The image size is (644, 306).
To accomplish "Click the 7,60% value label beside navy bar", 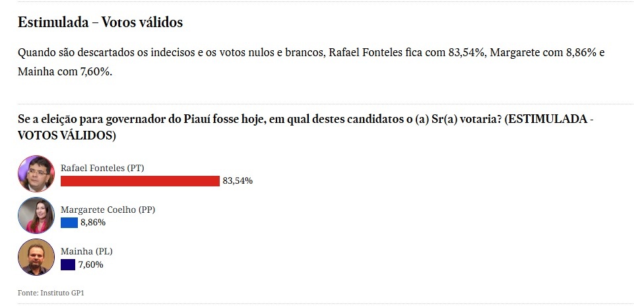I will (90, 265).
